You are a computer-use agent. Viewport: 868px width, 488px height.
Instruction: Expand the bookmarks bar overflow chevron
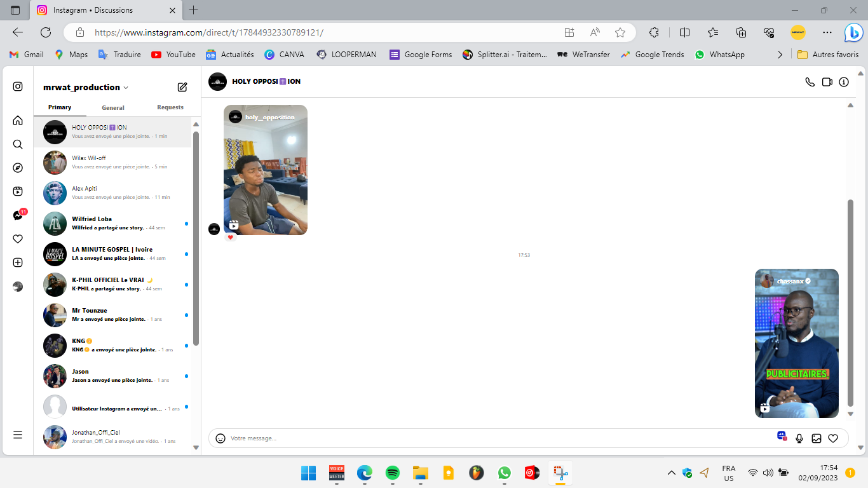pos(780,55)
